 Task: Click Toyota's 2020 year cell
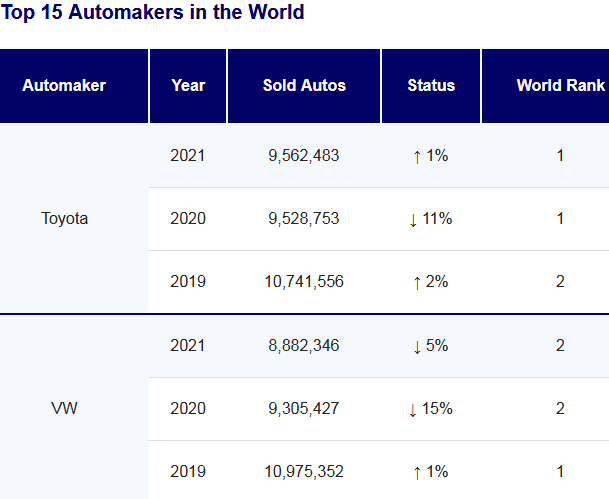click(x=188, y=219)
